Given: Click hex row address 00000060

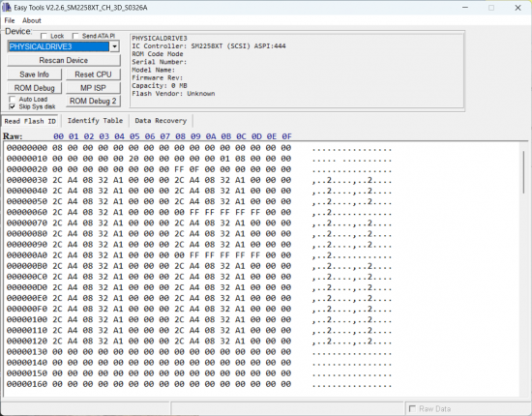Looking at the screenshot, I should pos(27,213).
